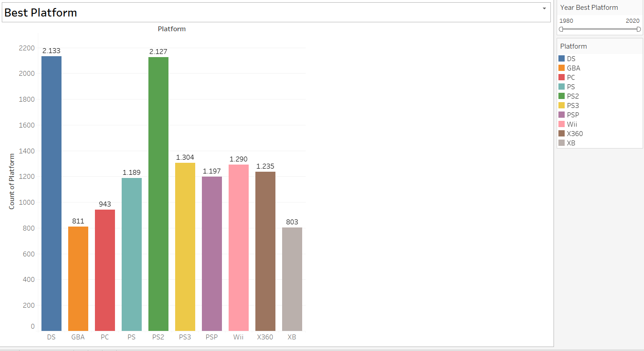Select the PS2 swatch in the legend
The height and width of the screenshot is (351, 644).
[x=562, y=96]
